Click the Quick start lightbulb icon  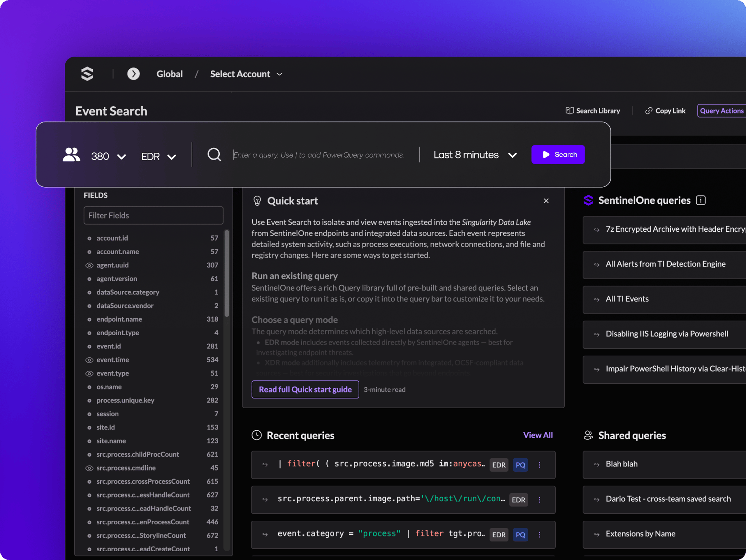click(257, 201)
